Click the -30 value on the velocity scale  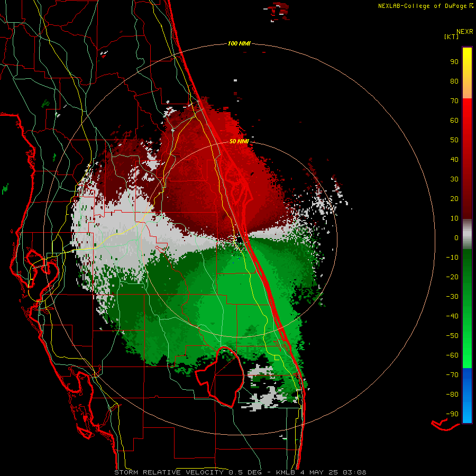tap(452, 297)
